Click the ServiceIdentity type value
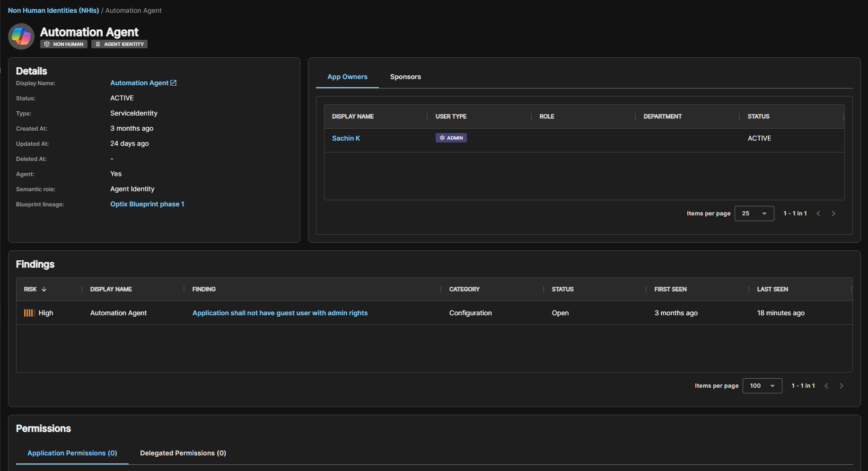Viewport: 868px width, 471px height. [x=134, y=113]
